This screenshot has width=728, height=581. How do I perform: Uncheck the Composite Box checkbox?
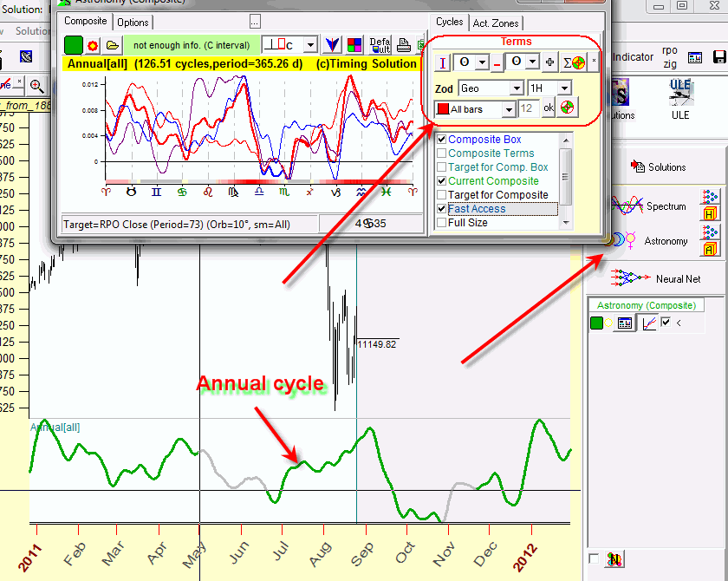click(x=442, y=140)
